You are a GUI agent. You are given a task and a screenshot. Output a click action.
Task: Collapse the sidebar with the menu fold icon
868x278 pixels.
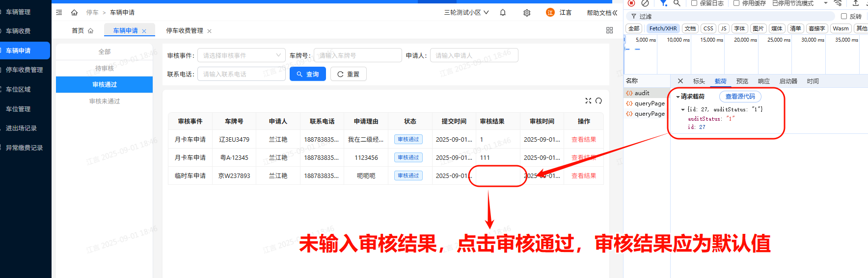(59, 13)
